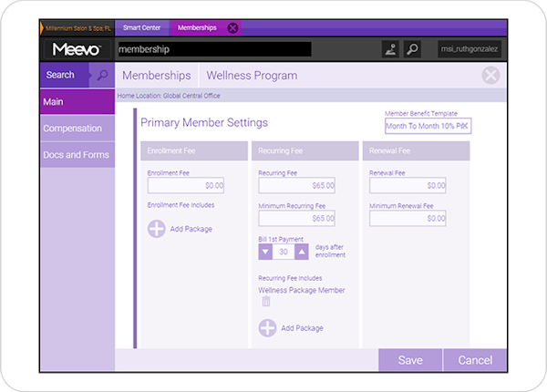
Task: Edit the Renewal Fee amount field
Action: point(408,185)
